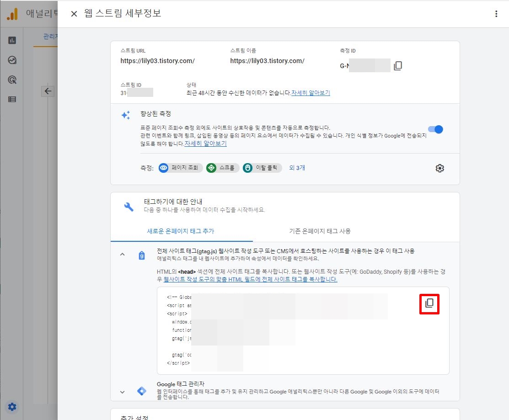509x420 pixels.
Task: Click the scroll measurement chip
Action: click(x=223, y=168)
